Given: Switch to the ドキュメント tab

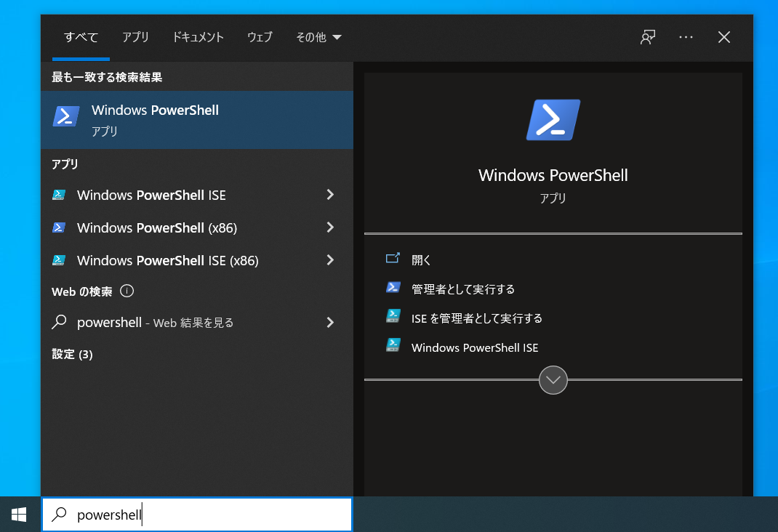Looking at the screenshot, I should coord(198,37).
